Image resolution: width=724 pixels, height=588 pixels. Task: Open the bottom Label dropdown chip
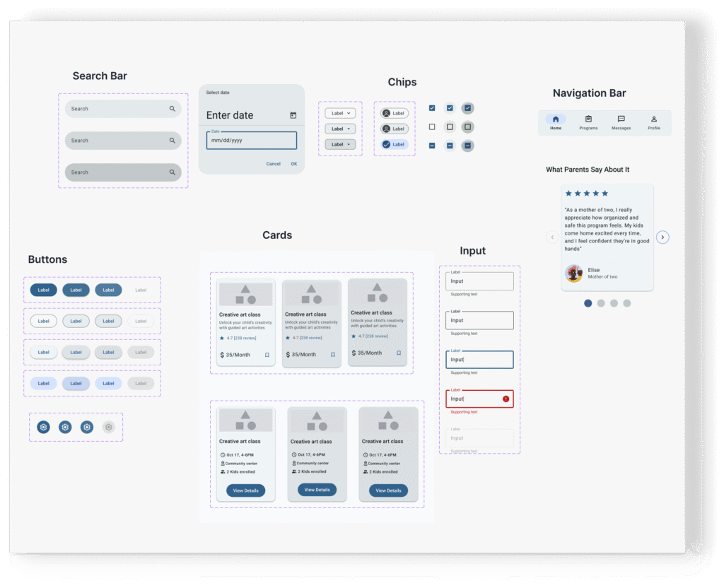click(x=339, y=144)
